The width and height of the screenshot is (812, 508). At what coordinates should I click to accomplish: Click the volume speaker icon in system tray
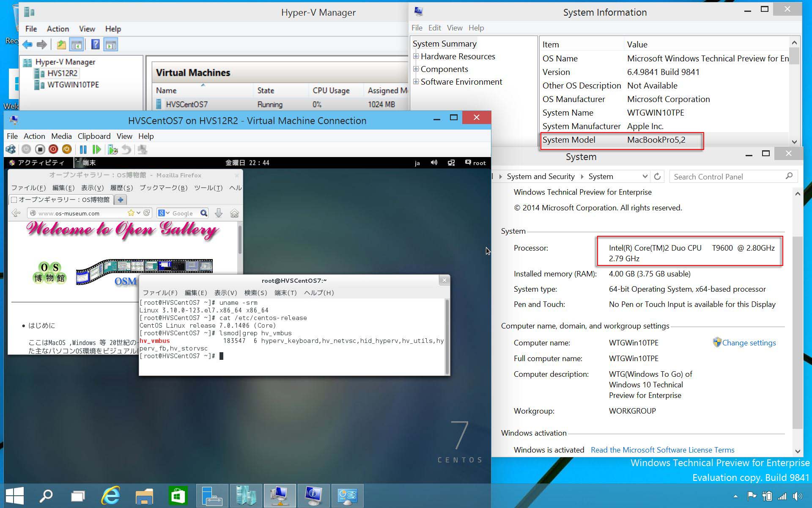[798, 496]
